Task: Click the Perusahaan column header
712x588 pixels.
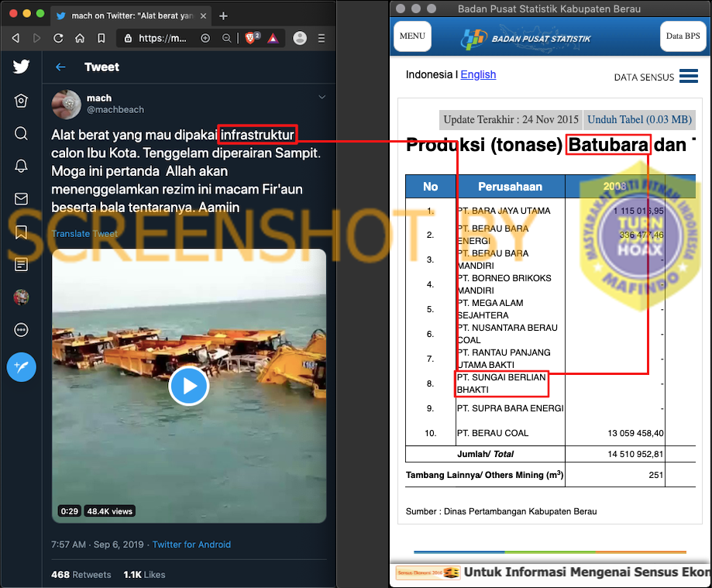Action: coord(511,187)
